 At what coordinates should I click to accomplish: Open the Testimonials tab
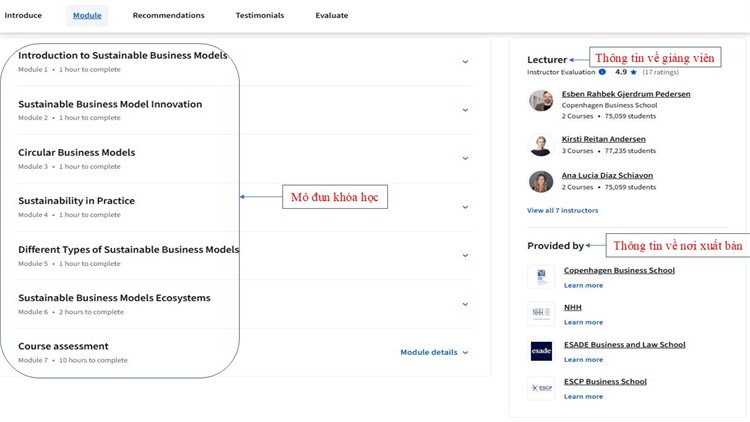point(259,16)
